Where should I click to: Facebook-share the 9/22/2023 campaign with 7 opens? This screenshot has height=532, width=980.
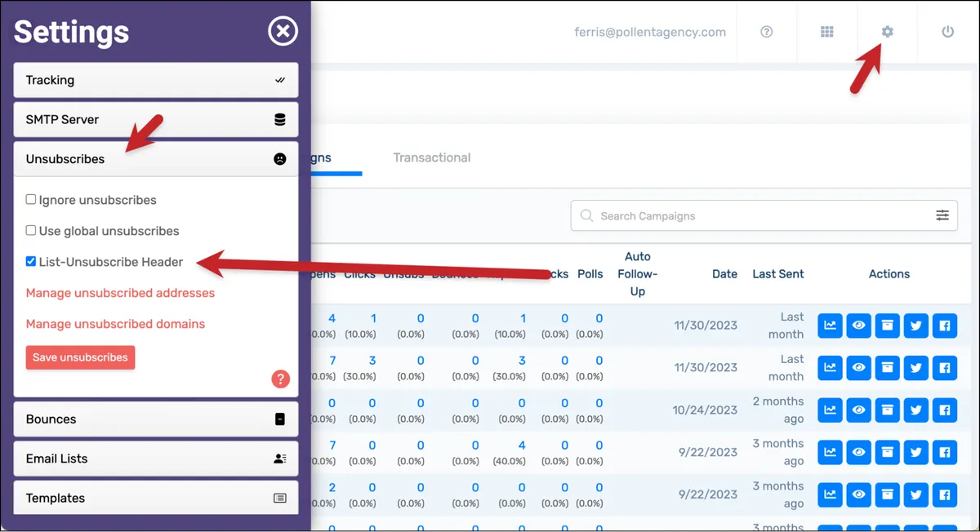[944, 452]
